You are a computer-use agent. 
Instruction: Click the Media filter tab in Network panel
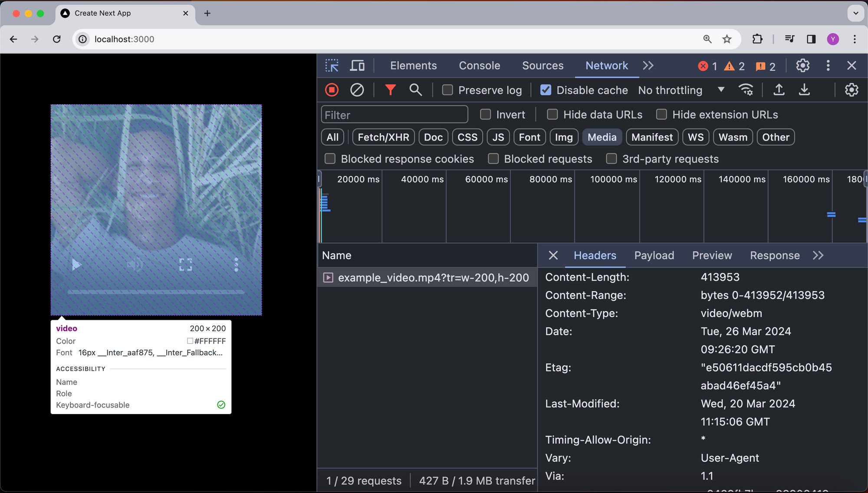click(x=602, y=137)
